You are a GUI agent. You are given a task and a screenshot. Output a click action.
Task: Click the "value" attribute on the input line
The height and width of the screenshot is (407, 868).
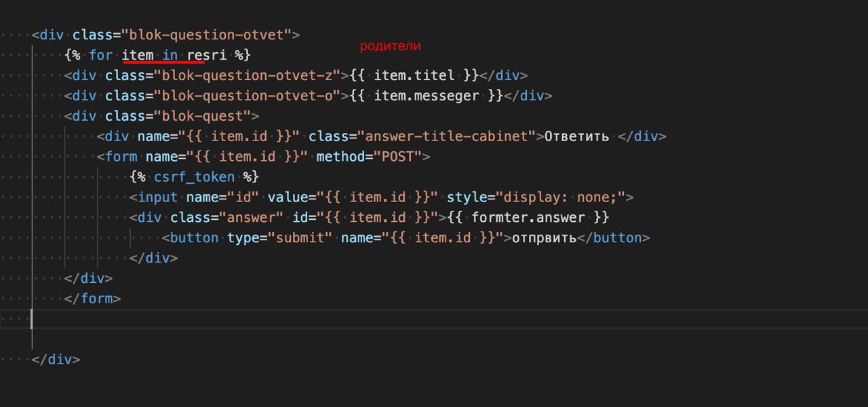(x=288, y=197)
